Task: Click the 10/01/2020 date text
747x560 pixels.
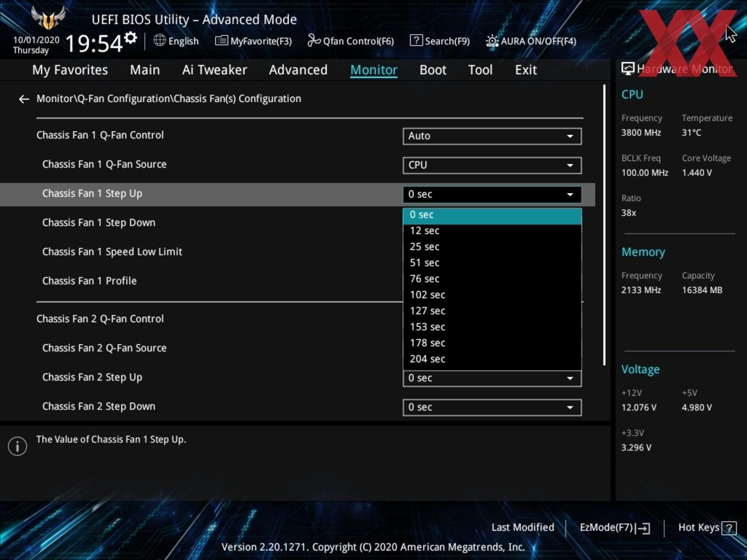Action: (x=36, y=40)
